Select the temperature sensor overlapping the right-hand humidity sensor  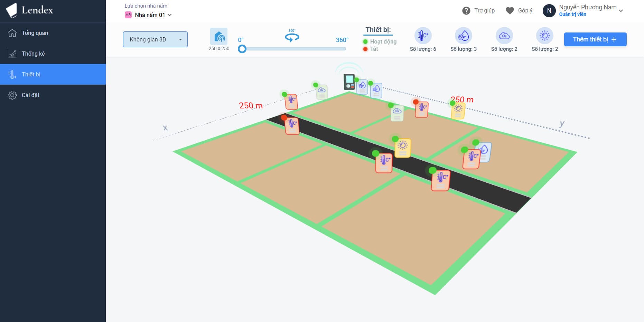tap(472, 159)
